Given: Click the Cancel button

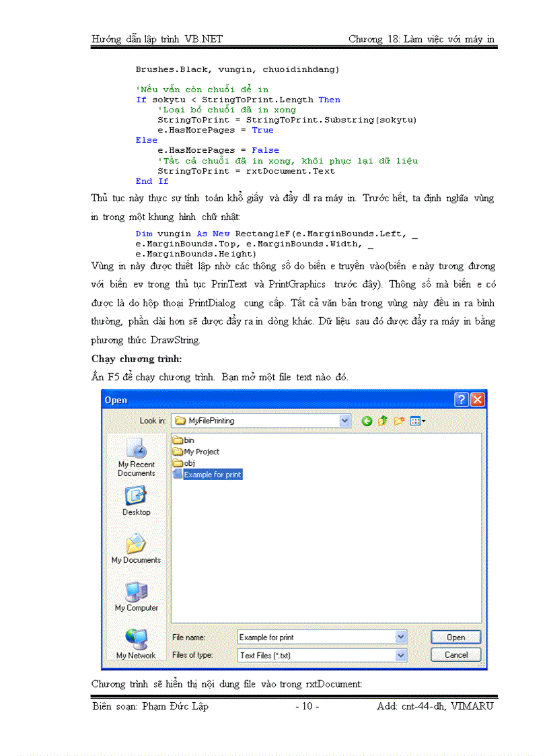Looking at the screenshot, I should [x=455, y=654].
